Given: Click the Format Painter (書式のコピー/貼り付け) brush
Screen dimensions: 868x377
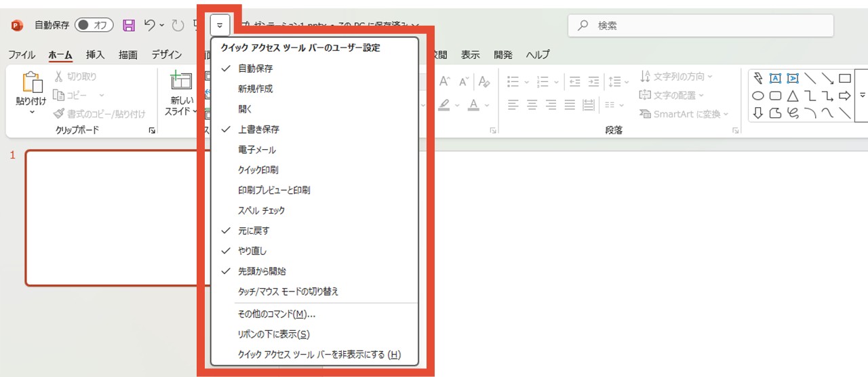Looking at the screenshot, I should [x=59, y=114].
